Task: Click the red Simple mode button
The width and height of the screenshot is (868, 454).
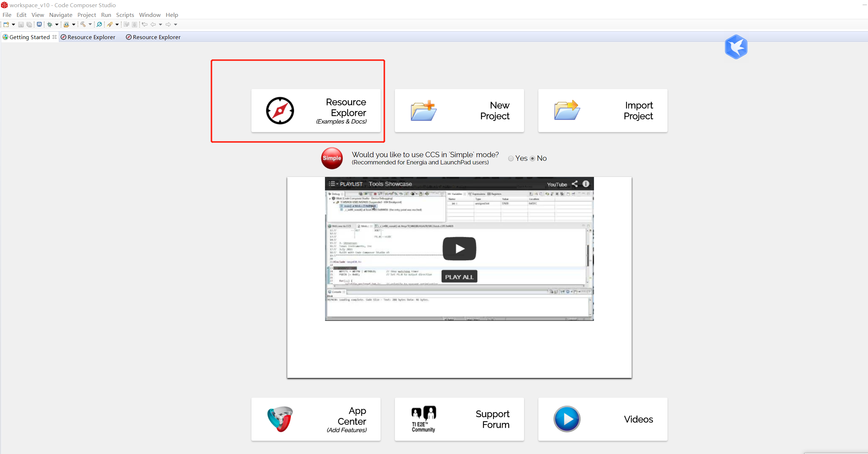Action: point(332,158)
